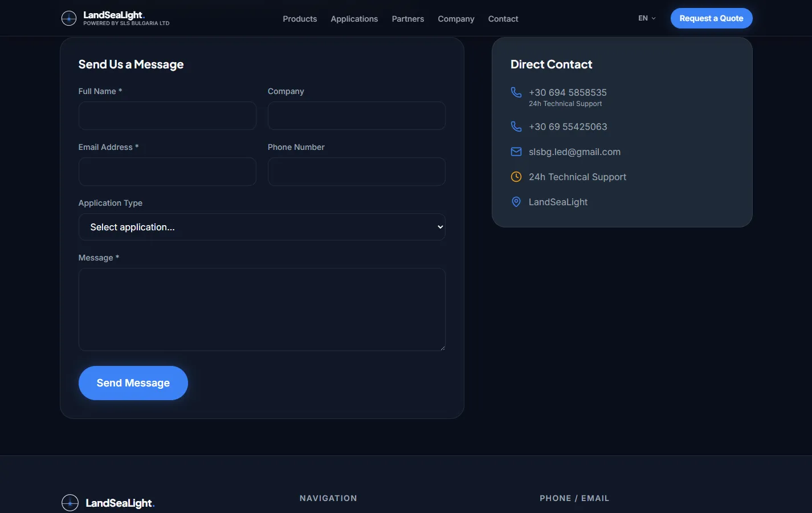The width and height of the screenshot is (812, 513).
Task: Click the clock icon beside 24h Technical Support
Action: 516,177
